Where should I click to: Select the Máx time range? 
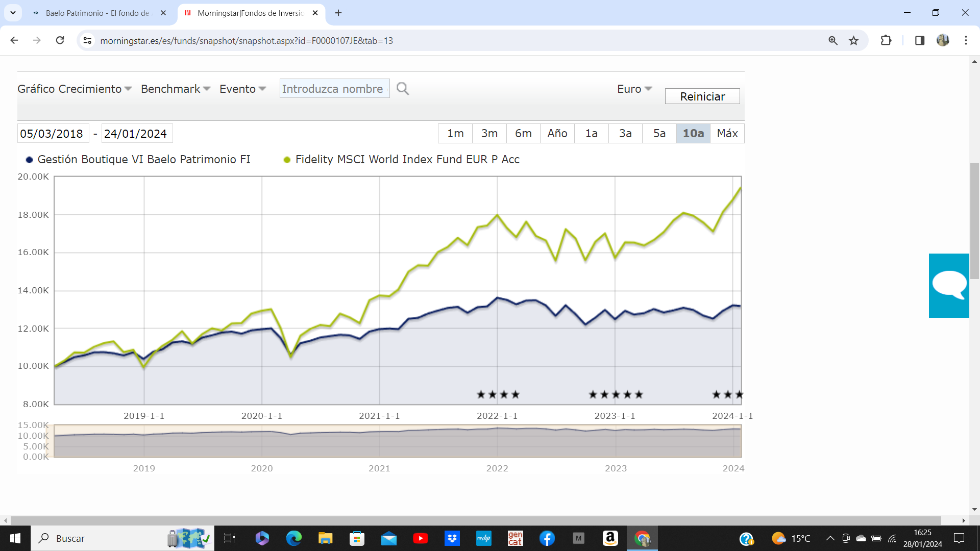pos(727,134)
